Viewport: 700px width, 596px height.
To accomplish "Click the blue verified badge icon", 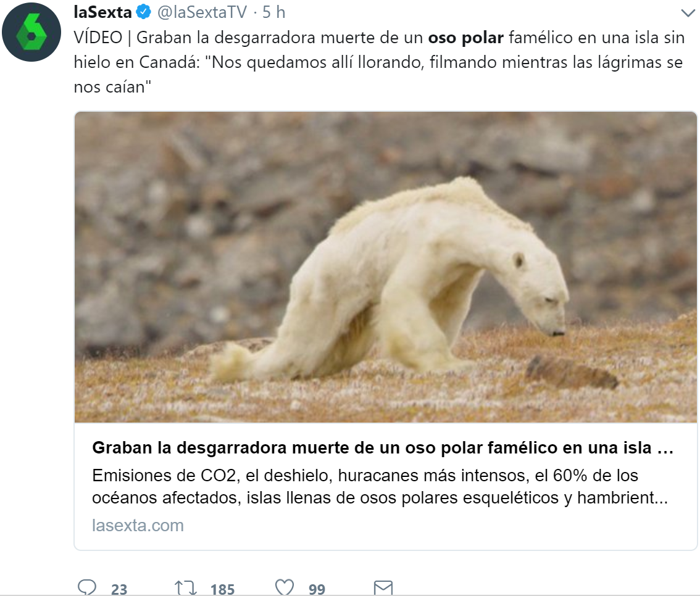I will [x=143, y=12].
